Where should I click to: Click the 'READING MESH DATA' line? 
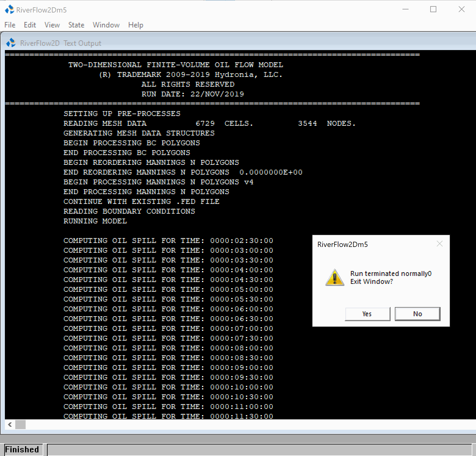(210, 123)
